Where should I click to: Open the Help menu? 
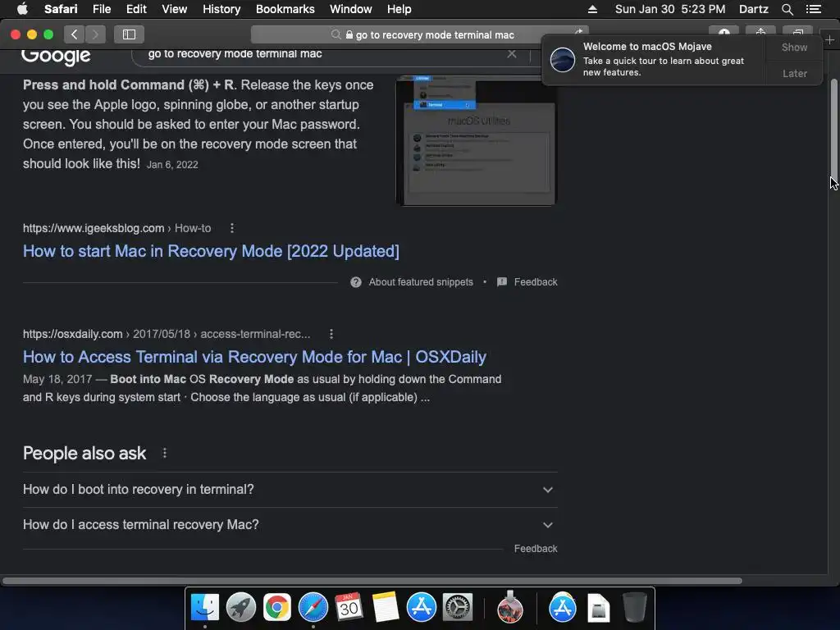pyautogui.click(x=399, y=9)
